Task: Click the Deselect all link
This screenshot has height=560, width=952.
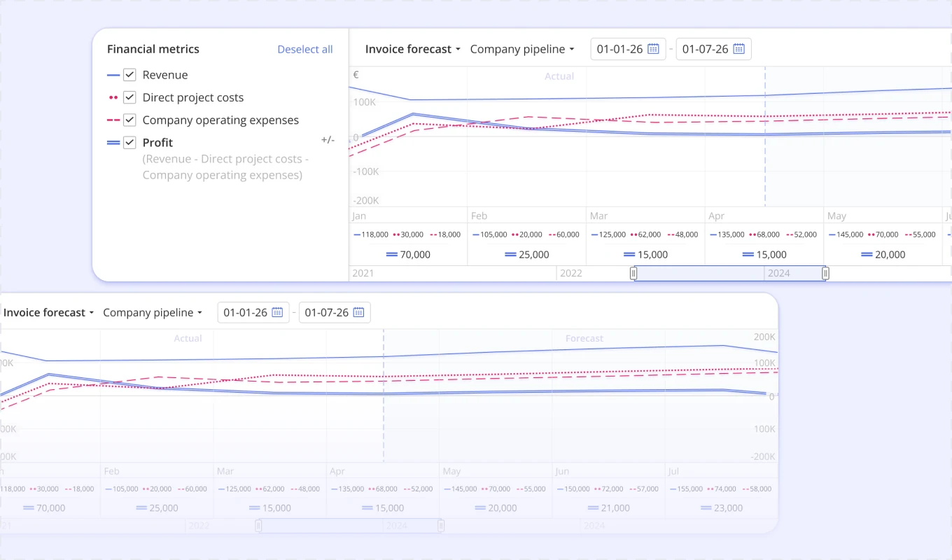Action: 305,49
